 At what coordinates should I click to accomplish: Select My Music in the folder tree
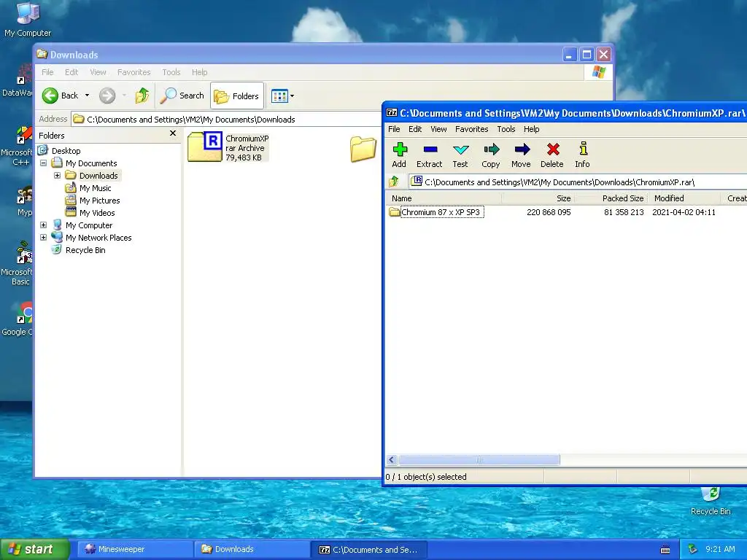[95, 188]
